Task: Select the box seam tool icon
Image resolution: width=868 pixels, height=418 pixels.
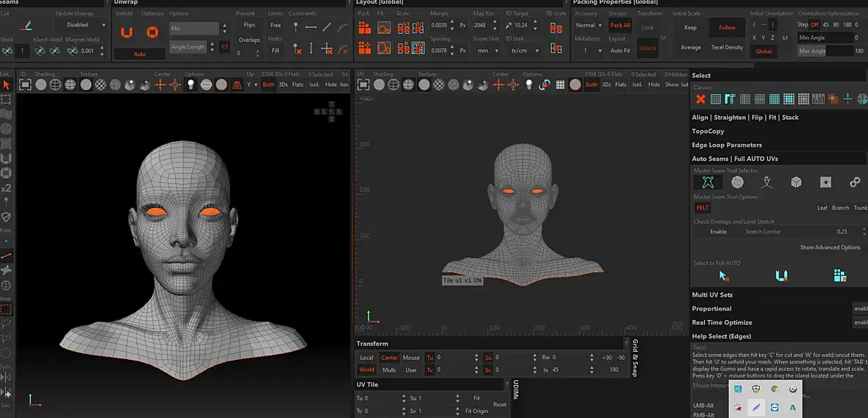Action: (x=796, y=183)
